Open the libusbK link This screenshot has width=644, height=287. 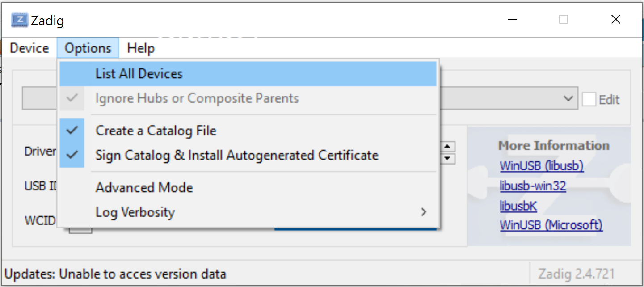[x=518, y=206]
